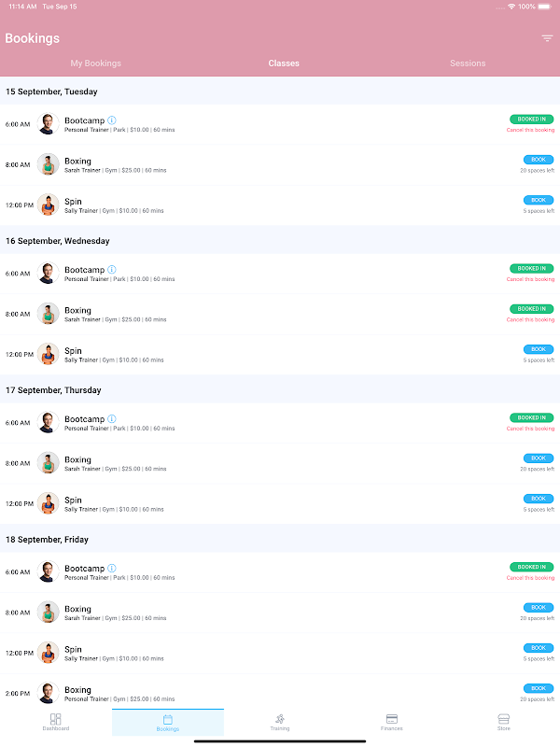Tap Sally Trainer's avatar on Thursday Spin
The image size is (560, 747).
[49, 503]
